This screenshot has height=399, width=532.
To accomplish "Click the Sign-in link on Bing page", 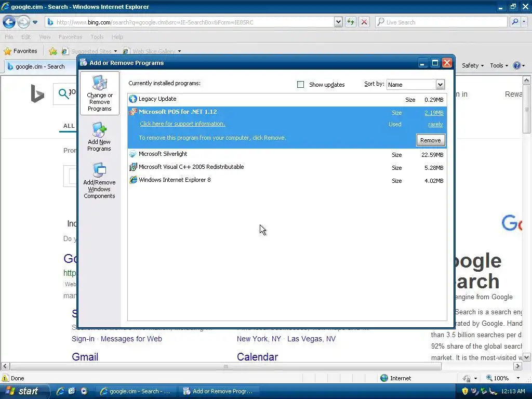I will tap(83, 339).
